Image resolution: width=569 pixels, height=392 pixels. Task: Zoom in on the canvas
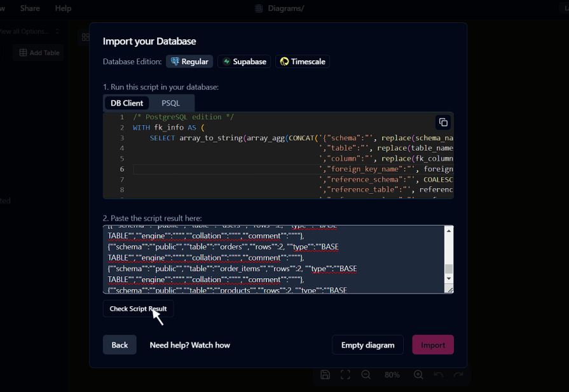coord(418,375)
